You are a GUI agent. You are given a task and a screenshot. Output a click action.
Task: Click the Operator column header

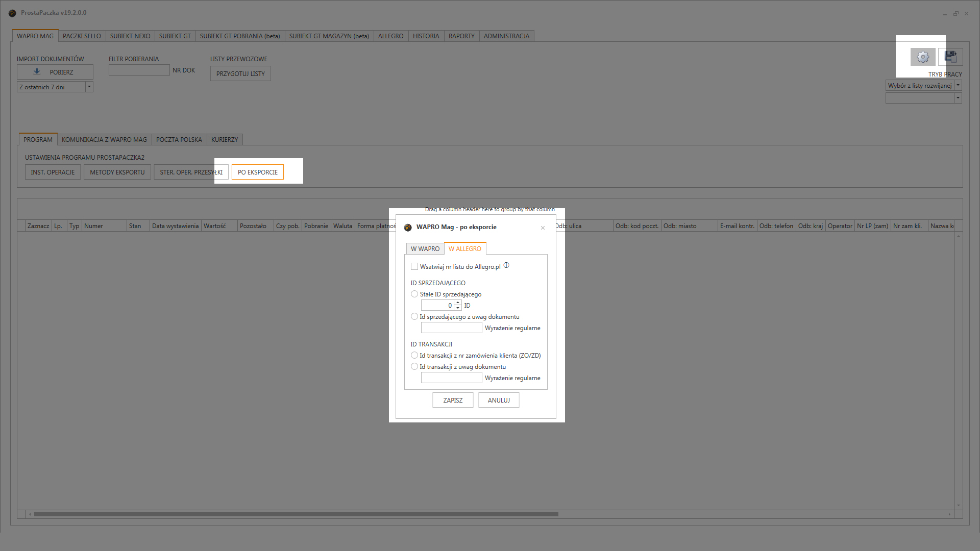coord(840,226)
